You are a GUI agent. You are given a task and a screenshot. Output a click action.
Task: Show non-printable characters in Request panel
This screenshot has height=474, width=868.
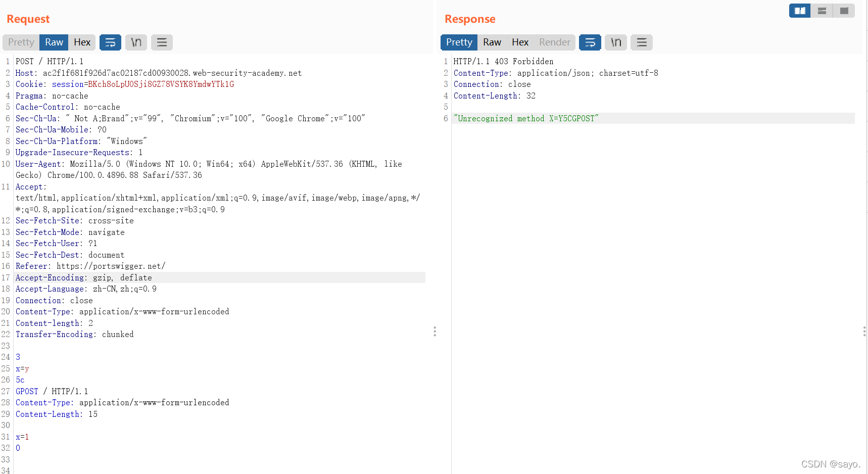136,42
